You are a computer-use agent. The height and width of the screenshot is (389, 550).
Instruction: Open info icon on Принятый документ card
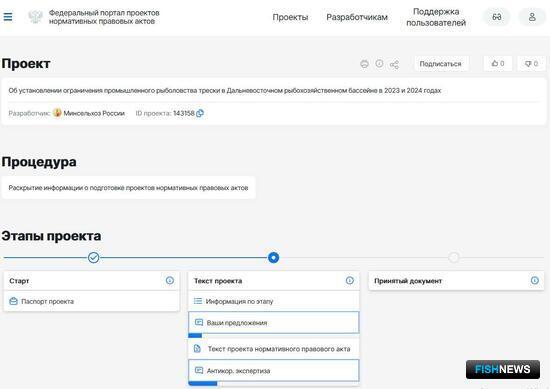click(535, 280)
